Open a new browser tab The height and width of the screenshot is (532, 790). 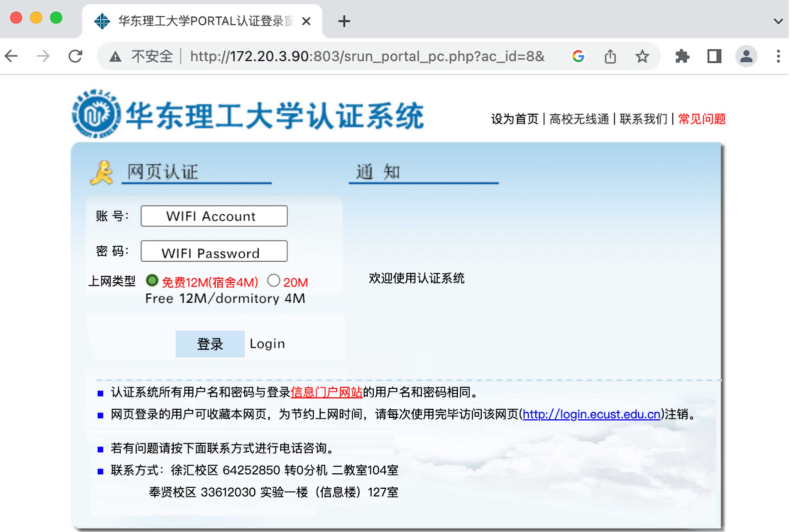click(x=343, y=21)
